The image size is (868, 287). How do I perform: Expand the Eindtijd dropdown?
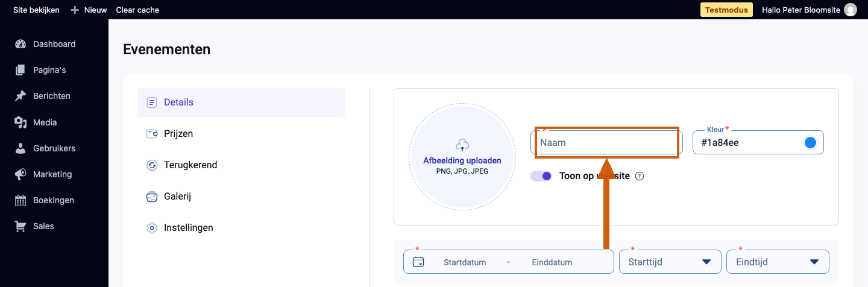click(x=778, y=262)
